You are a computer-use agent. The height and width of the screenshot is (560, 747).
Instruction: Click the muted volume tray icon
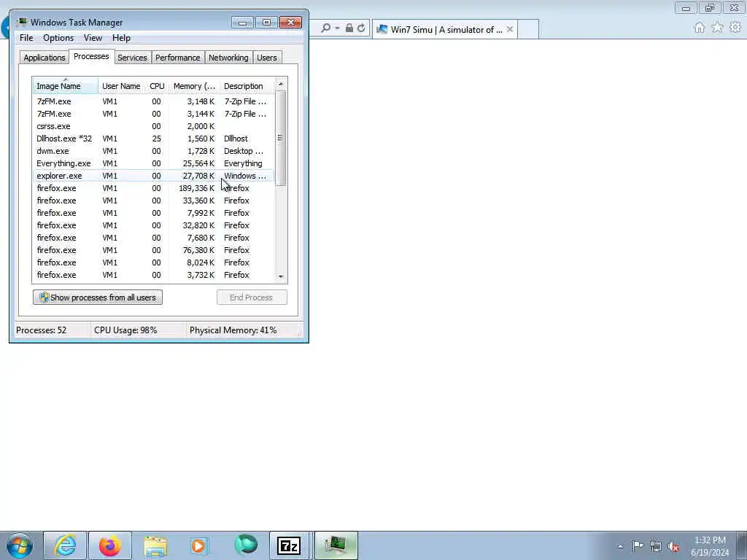click(673, 546)
